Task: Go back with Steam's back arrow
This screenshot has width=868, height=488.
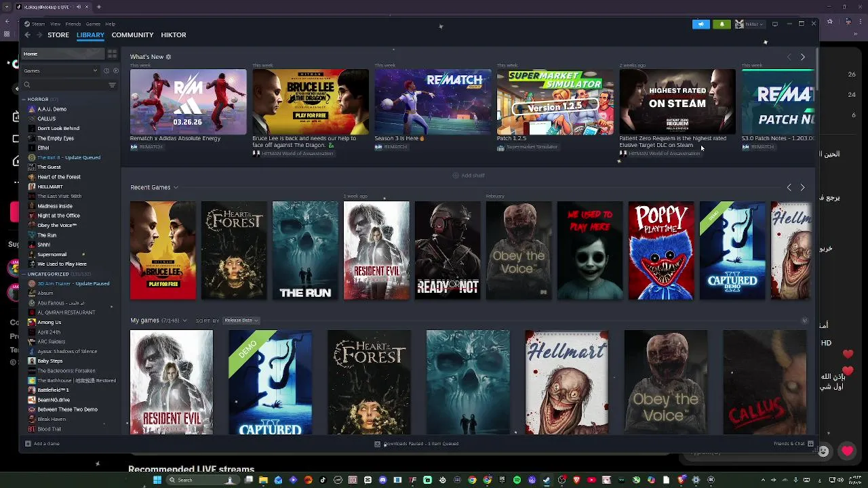Action: [27, 35]
